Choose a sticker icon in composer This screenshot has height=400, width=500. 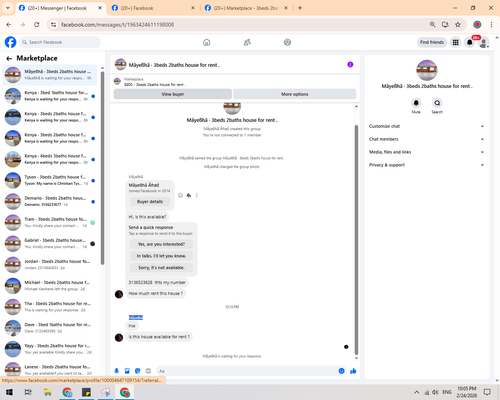(138, 371)
